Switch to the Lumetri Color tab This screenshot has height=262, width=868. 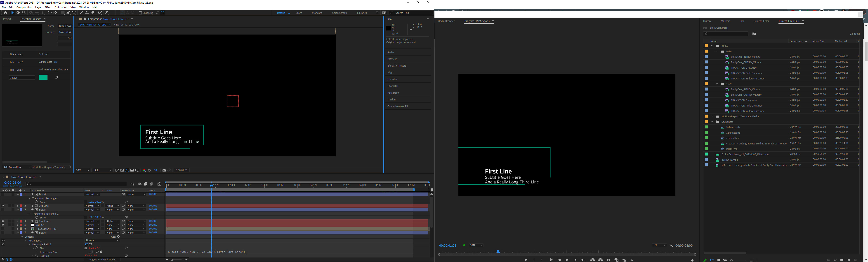pyautogui.click(x=761, y=21)
